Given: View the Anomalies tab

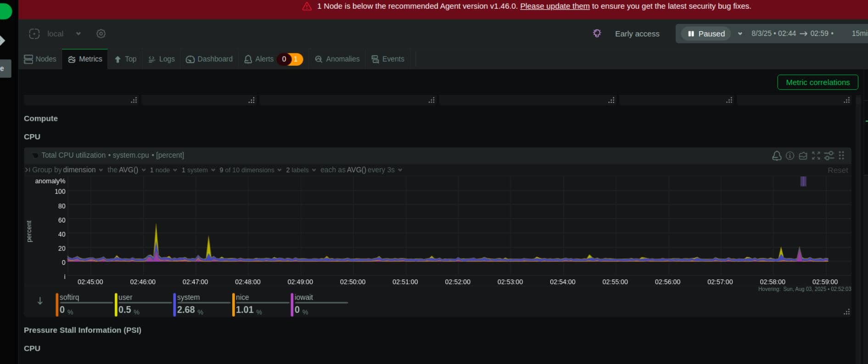Looking at the screenshot, I should (337, 59).
